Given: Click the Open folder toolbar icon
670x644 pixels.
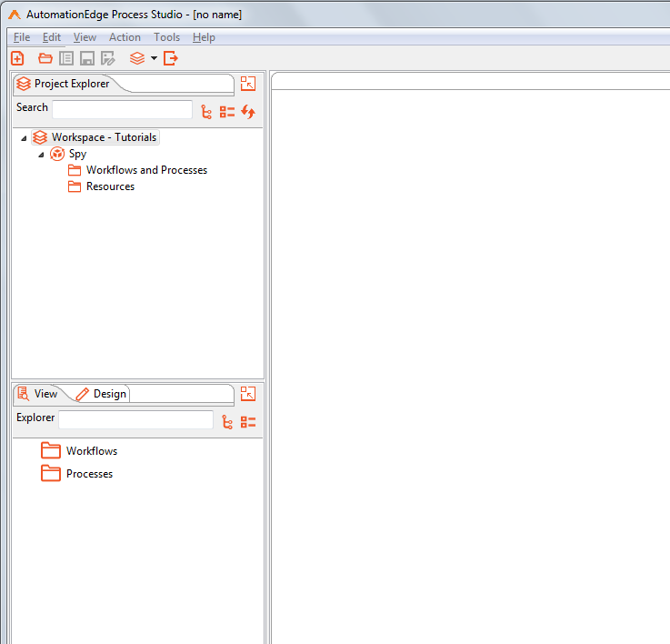Looking at the screenshot, I should [45, 58].
